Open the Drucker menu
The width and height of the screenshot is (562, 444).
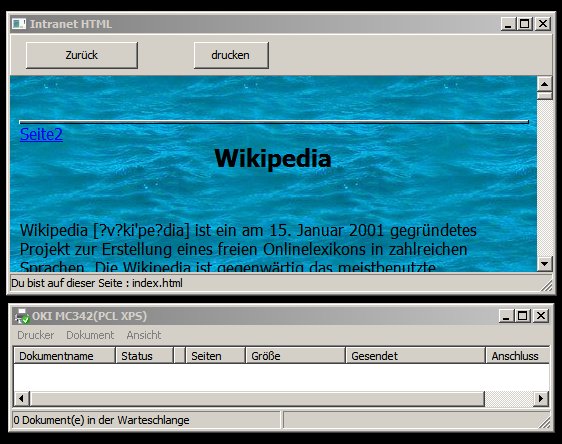(x=36, y=335)
